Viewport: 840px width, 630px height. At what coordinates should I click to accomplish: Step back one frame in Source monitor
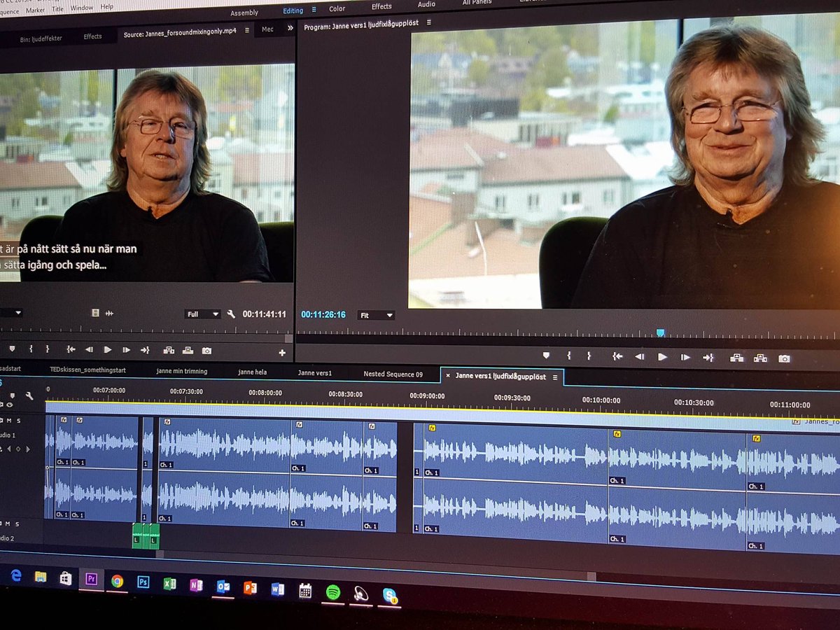click(89, 349)
